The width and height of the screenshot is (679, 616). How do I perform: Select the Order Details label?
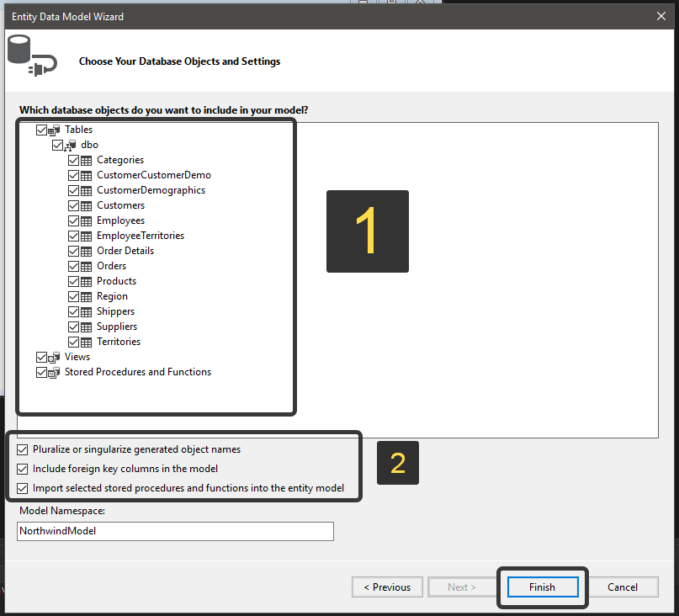pyautogui.click(x=125, y=251)
